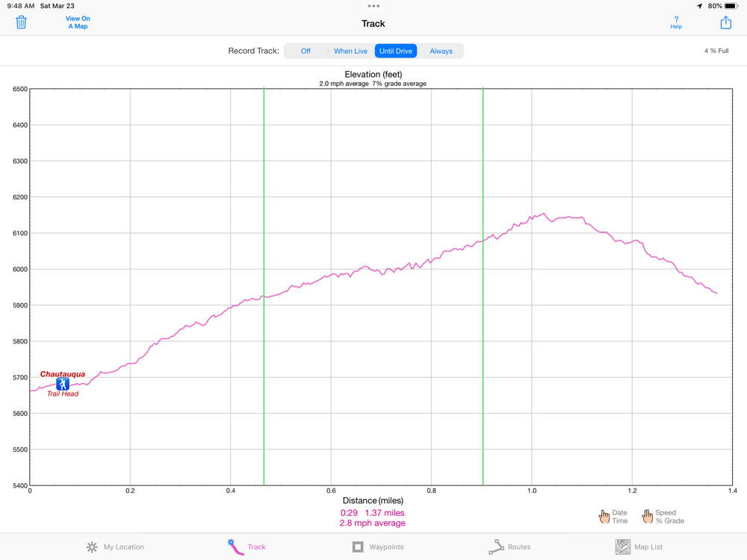Tap the '6500' elevation axis label

[20, 89]
